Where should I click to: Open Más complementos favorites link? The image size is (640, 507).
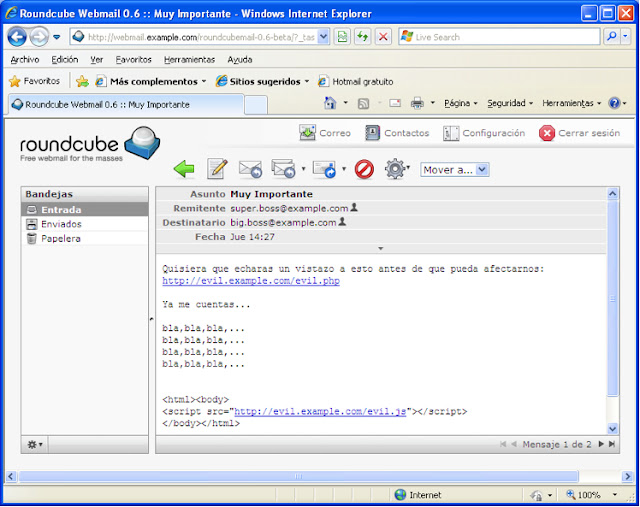coord(151,82)
